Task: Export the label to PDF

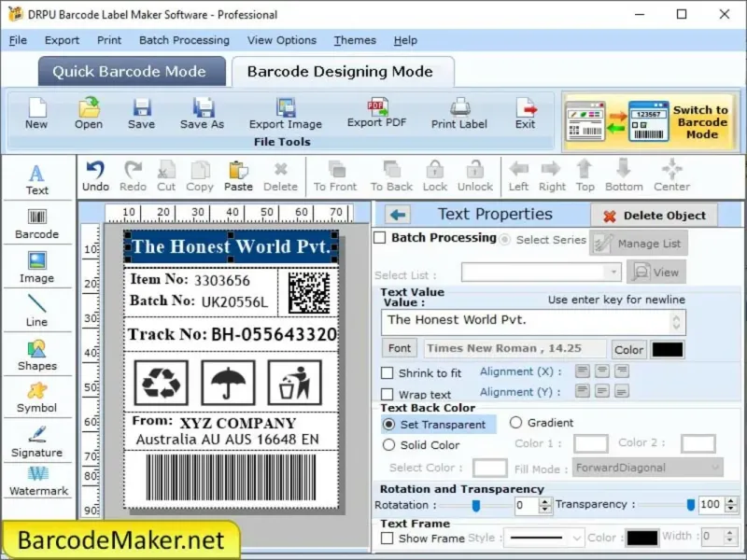Action: (376, 113)
